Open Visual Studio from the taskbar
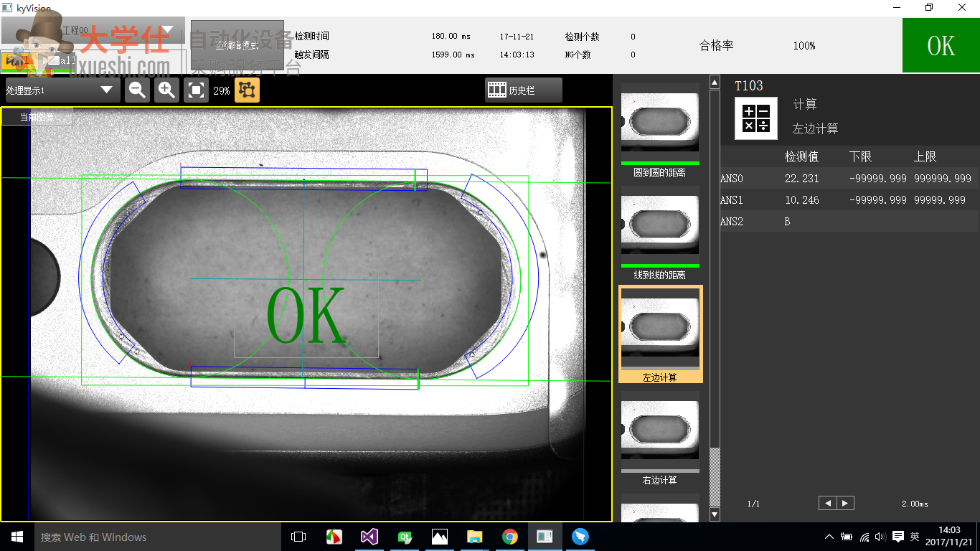Image resolution: width=980 pixels, height=551 pixels. pos(369,537)
